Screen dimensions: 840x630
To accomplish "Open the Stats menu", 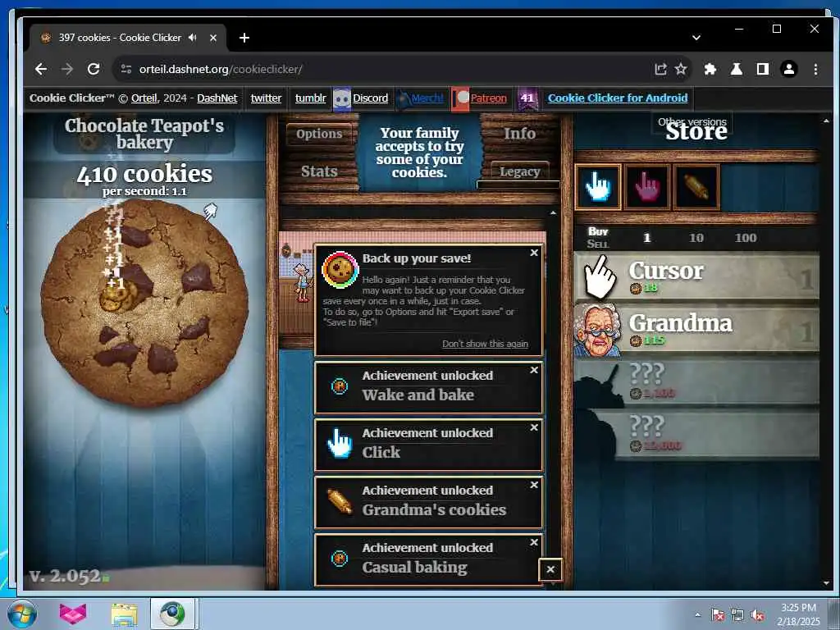I will [319, 171].
